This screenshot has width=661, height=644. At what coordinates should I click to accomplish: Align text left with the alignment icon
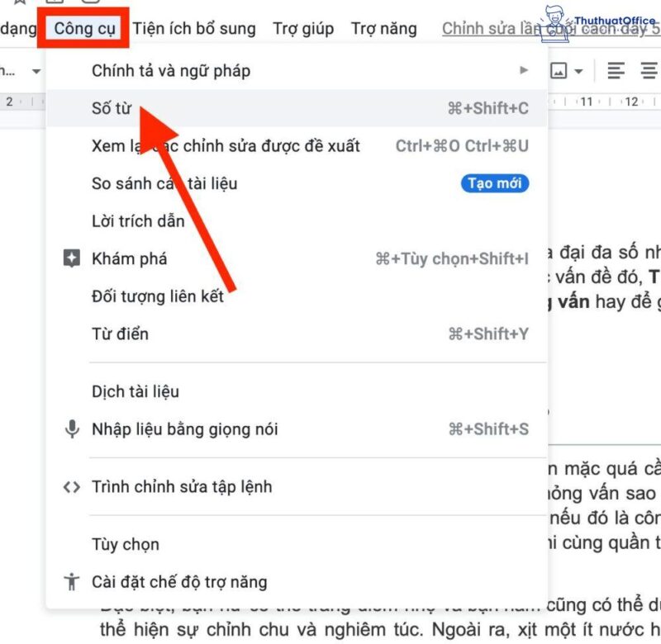click(x=616, y=72)
